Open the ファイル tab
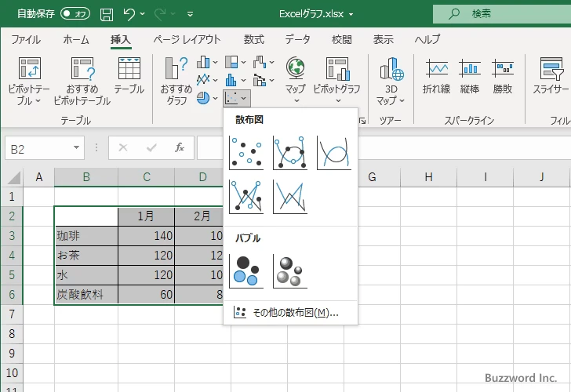 26,39
